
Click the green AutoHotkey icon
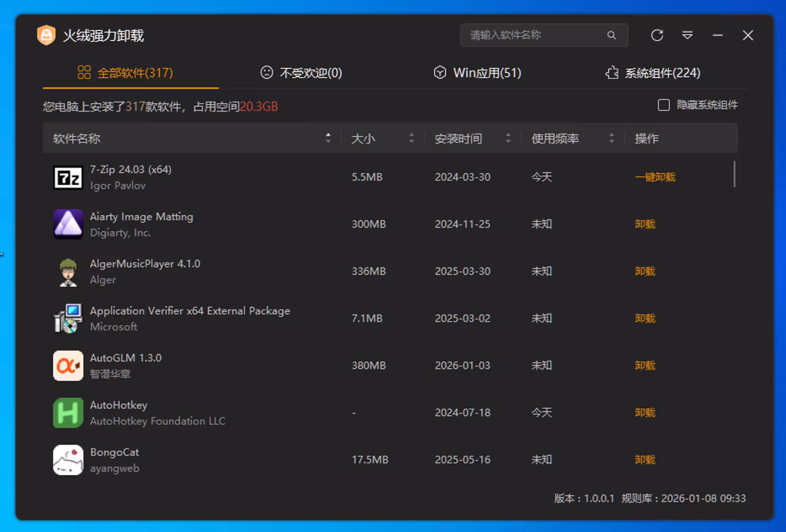tap(68, 413)
